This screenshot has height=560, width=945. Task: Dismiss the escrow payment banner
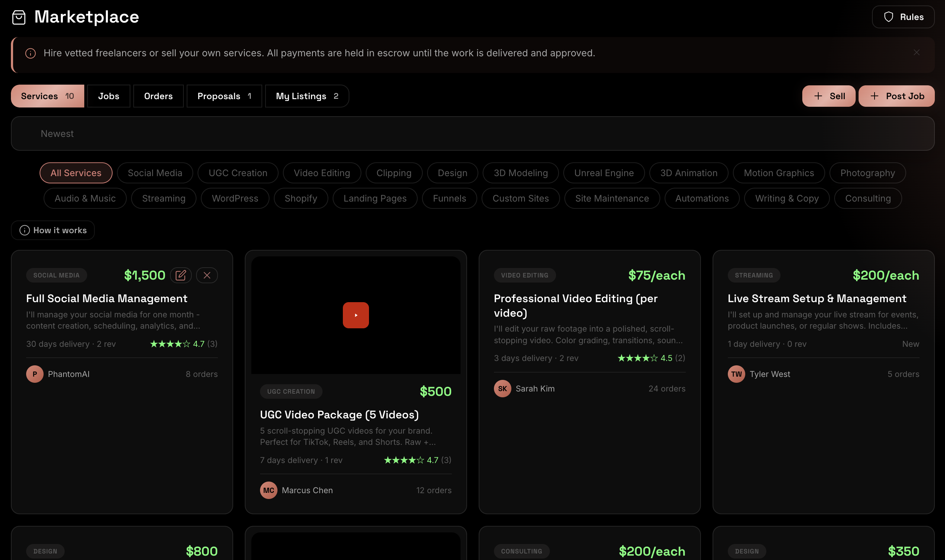click(916, 52)
